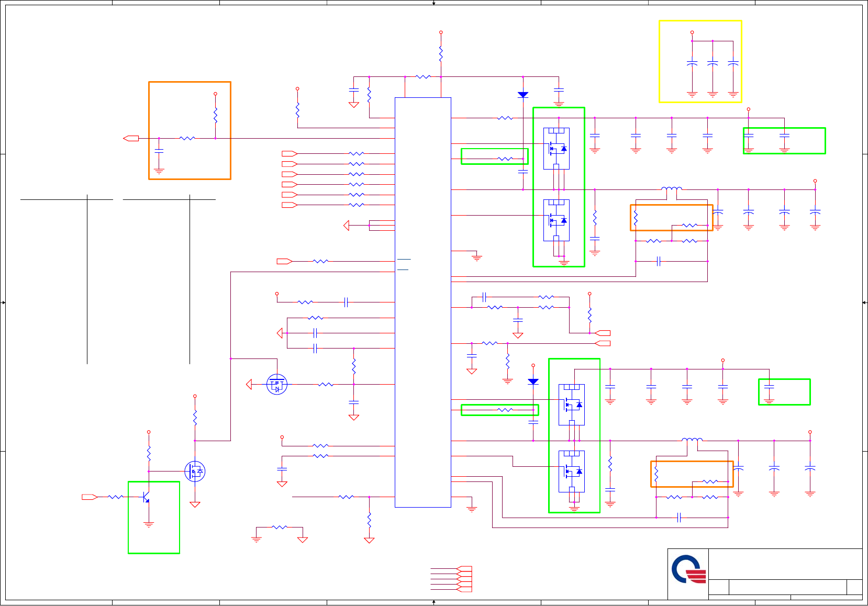Select the blue diode near top center
The height and width of the screenshot is (606, 868).
click(x=522, y=95)
